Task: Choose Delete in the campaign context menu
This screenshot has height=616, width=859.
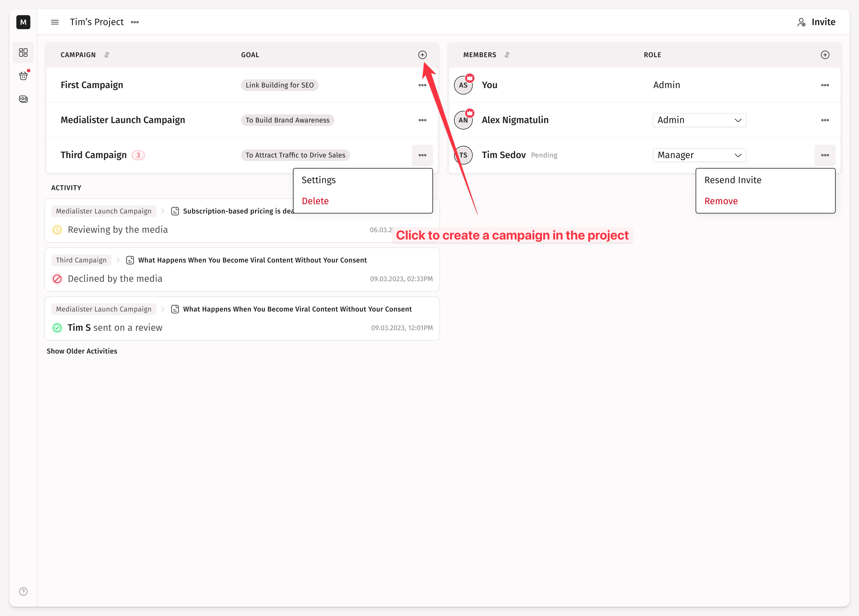Action: point(315,201)
